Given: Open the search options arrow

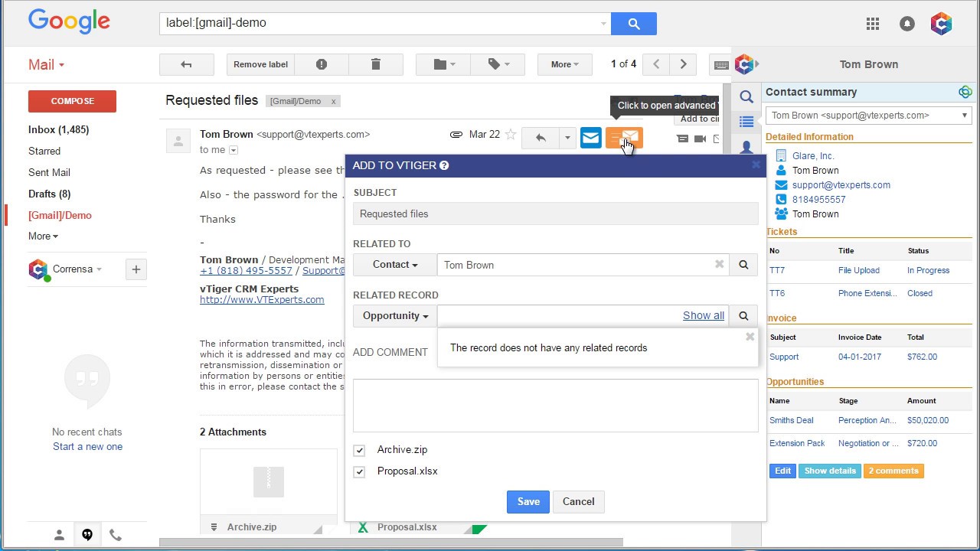Looking at the screenshot, I should click(603, 24).
